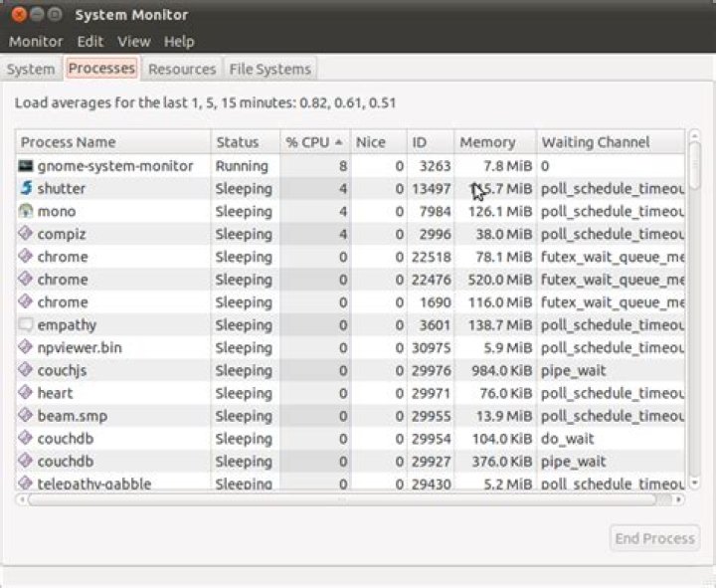Select the gnome-system-monitor process name

[115, 166]
